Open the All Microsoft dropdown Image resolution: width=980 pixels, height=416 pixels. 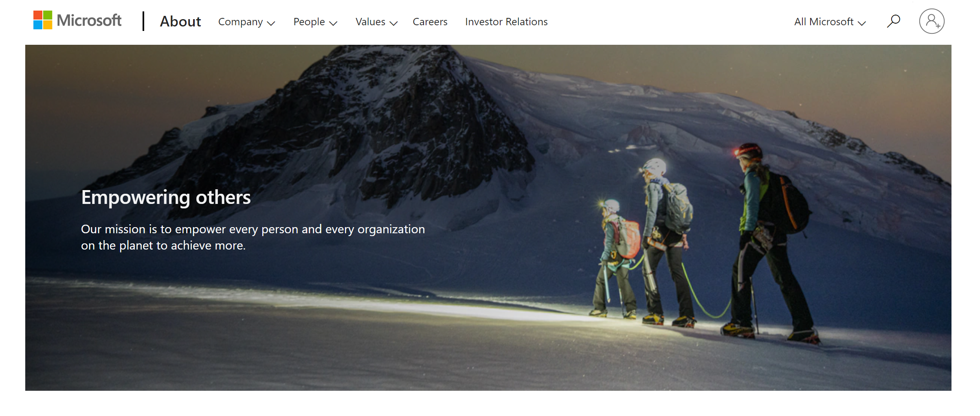[830, 22]
